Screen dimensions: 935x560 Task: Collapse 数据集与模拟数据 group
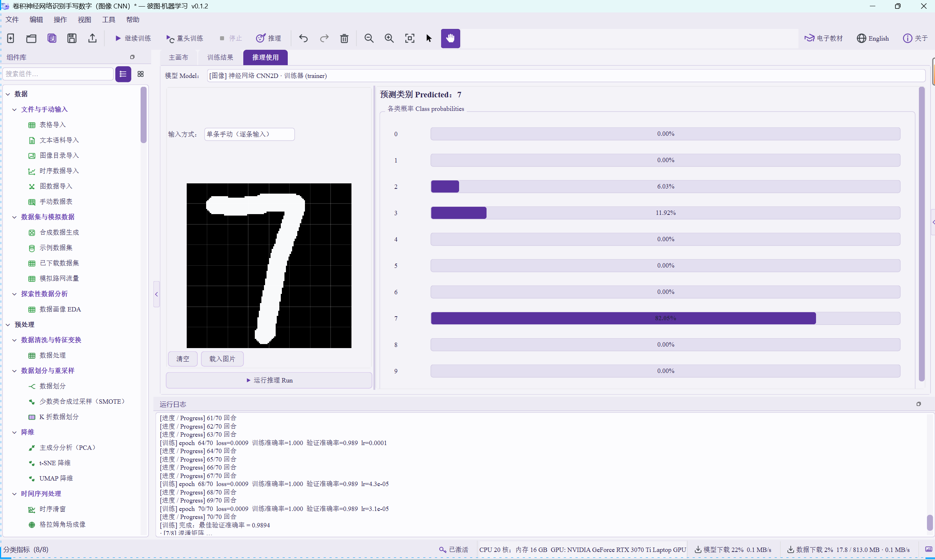[14, 217]
